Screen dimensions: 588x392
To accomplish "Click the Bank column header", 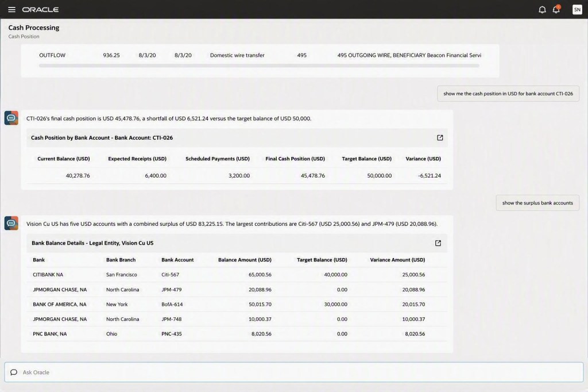I will point(38,260).
